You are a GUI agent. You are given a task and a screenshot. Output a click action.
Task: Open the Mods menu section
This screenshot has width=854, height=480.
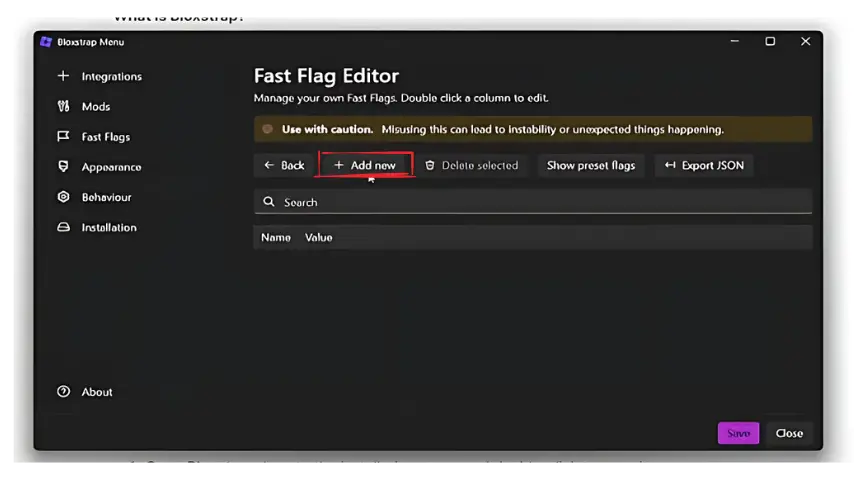[x=96, y=106]
